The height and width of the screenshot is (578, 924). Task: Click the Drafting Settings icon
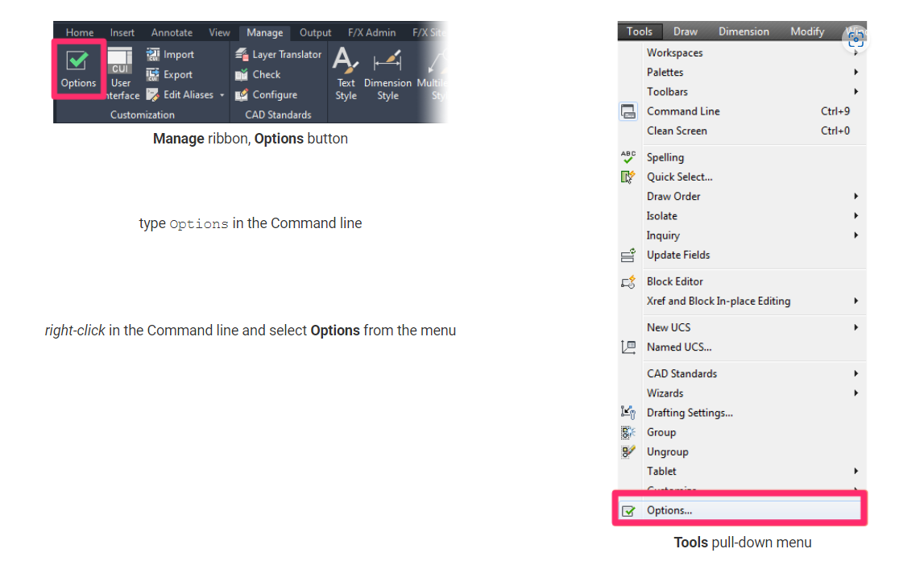(628, 413)
